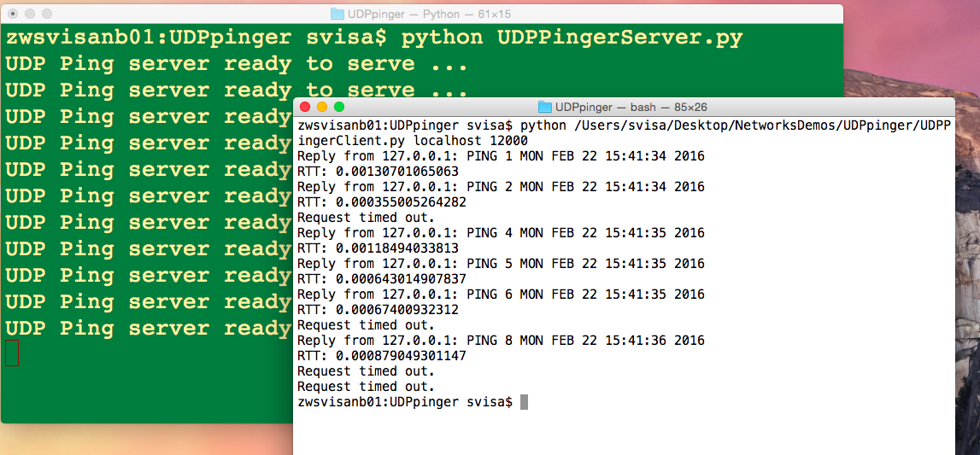Screen dimensions: 980x455
Task: Click the folder icon in Python window title
Action: [x=337, y=14]
